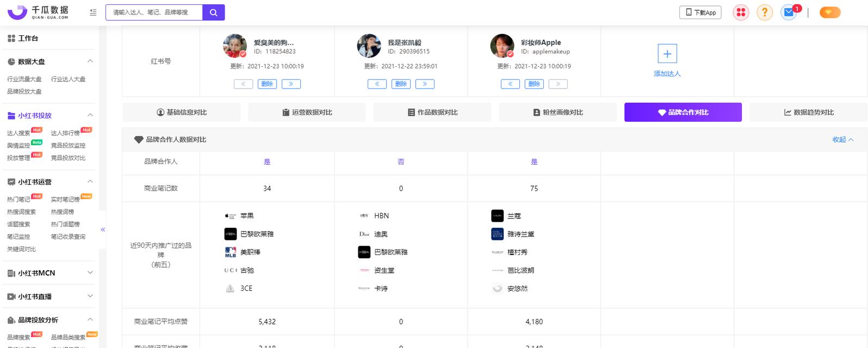Delete 爱臭美的狗 from comparison
The width and height of the screenshot is (868, 348).
pyautogui.click(x=267, y=84)
